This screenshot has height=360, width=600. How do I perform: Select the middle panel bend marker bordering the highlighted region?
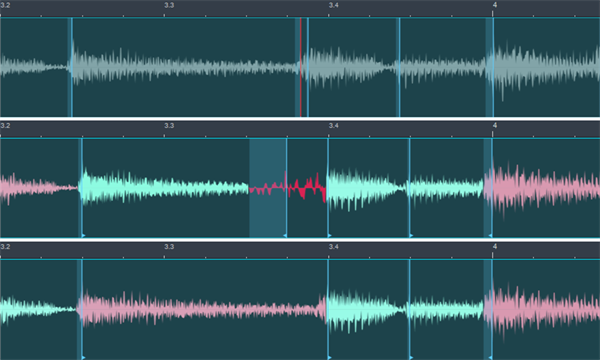[x=287, y=188]
